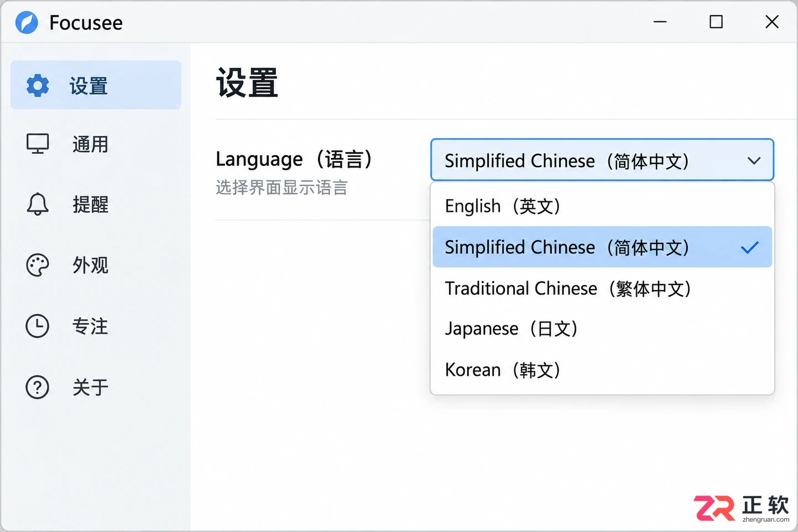Select Korean (韩文) language option
The width and height of the screenshot is (798, 532).
click(602, 370)
